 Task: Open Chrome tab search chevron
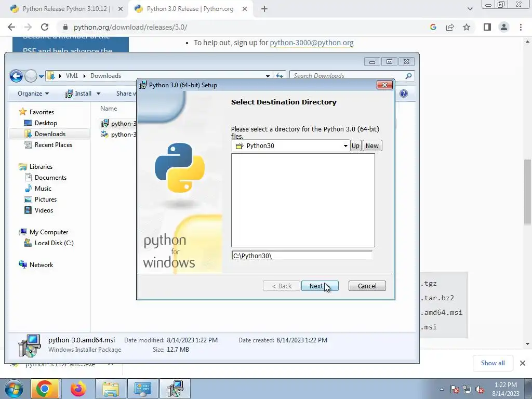(x=470, y=9)
